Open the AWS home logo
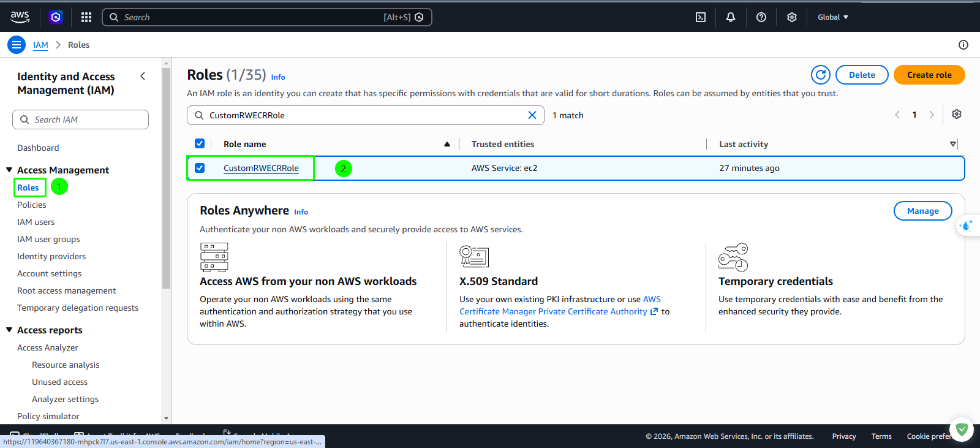 pos(20,17)
